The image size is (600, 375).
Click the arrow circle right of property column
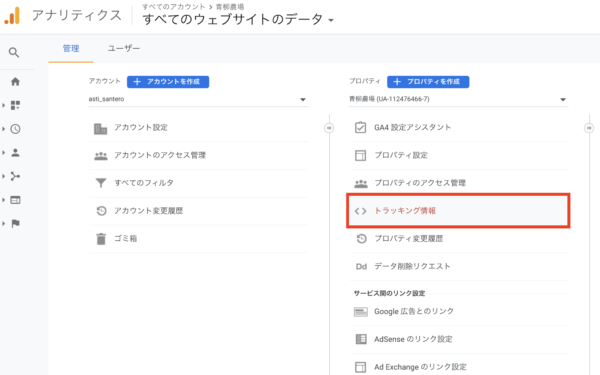(589, 128)
